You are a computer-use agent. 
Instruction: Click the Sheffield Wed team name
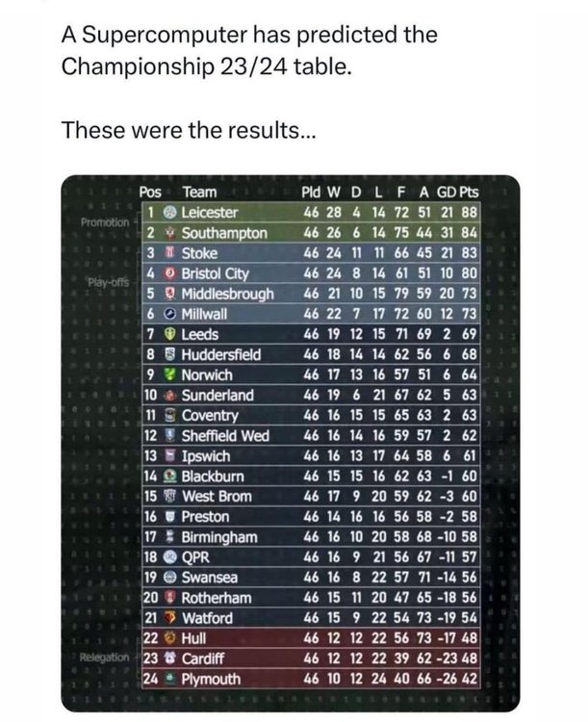click(225, 435)
